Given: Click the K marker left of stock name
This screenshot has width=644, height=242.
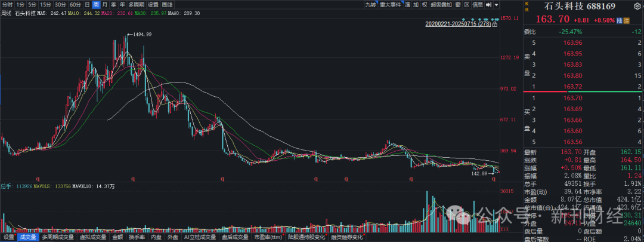Looking at the screenshot, I should (x=527, y=3).
